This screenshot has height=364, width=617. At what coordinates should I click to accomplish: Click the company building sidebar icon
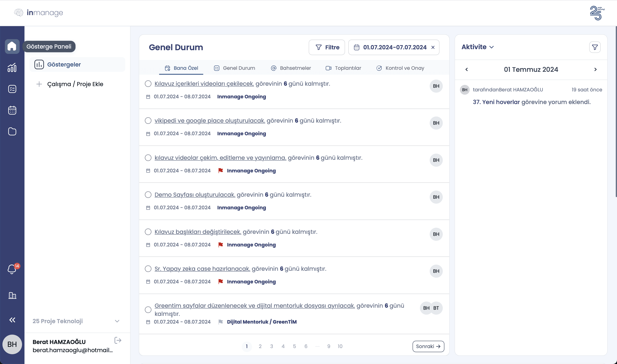click(x=12, y=295)
